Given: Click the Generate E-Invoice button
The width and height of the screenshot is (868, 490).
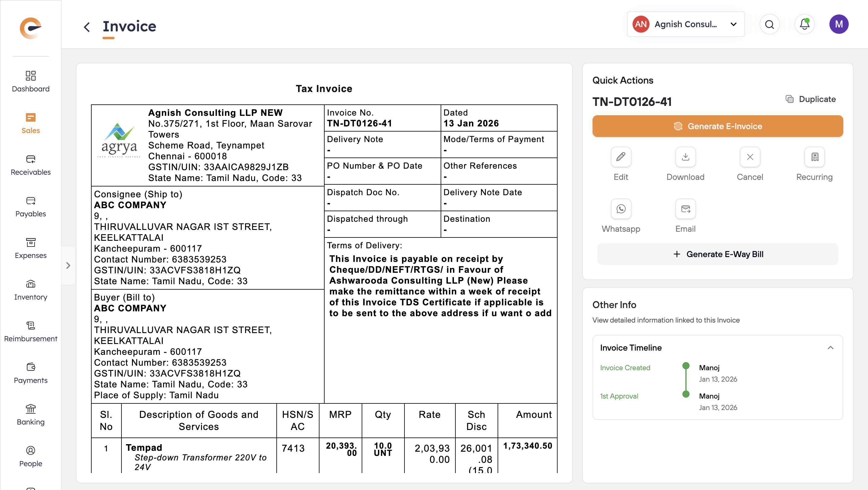Looking at the screenshot, I should click(717, 126).
